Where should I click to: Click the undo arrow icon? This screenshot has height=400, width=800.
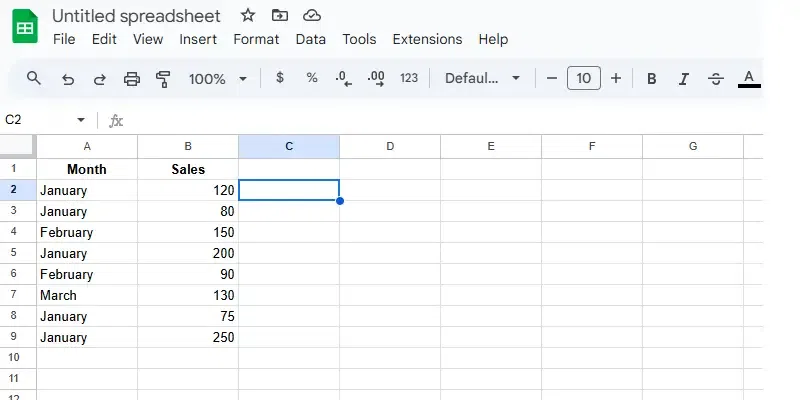click(68, 78)
